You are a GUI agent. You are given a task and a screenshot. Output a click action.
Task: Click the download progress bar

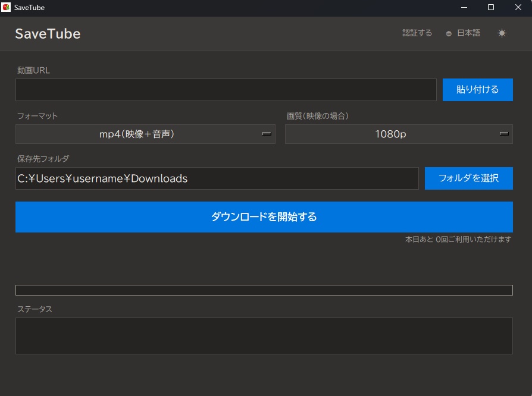point(264,290)
